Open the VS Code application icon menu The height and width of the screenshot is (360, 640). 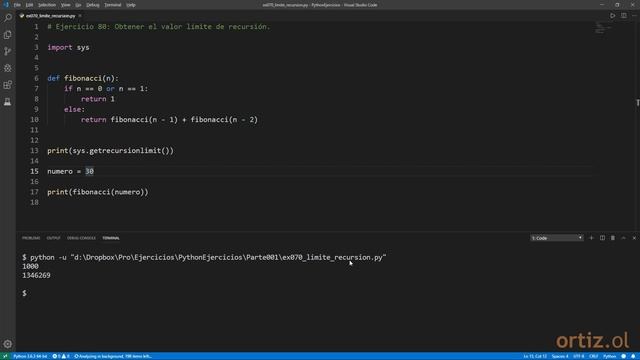pyautogui.click(x=6, y=5)
